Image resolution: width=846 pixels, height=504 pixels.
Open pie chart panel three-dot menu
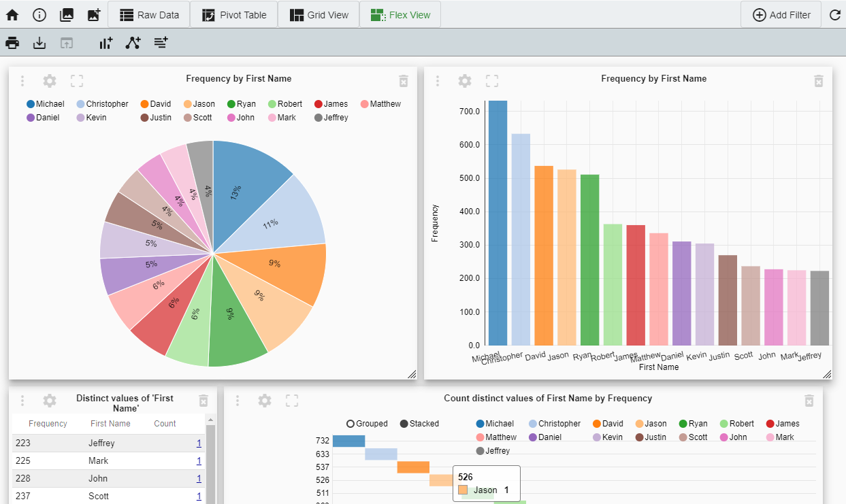(x=22, y=81)
